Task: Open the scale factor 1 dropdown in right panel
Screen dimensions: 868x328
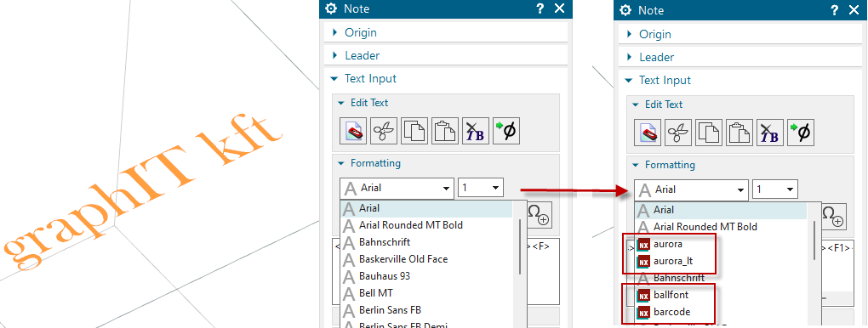Action: [775, 189]
